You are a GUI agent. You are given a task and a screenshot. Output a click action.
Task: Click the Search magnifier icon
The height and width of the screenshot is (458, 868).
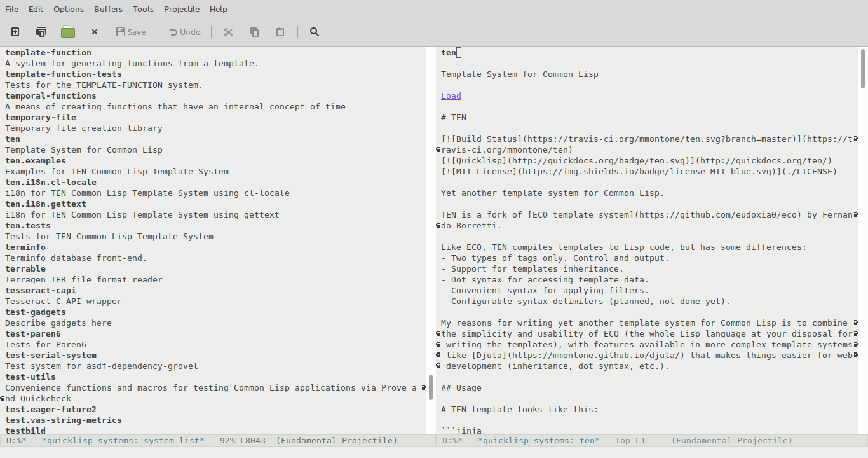coord(315,32)
